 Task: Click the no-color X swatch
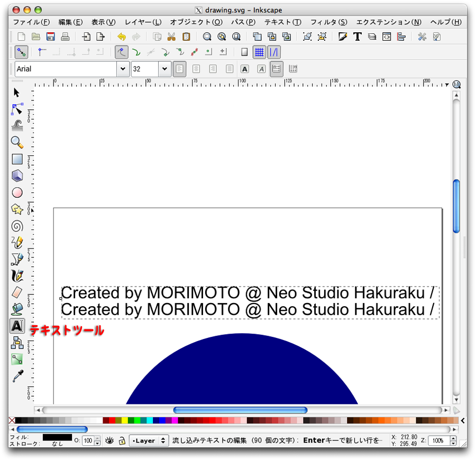(x=12, y=420)
